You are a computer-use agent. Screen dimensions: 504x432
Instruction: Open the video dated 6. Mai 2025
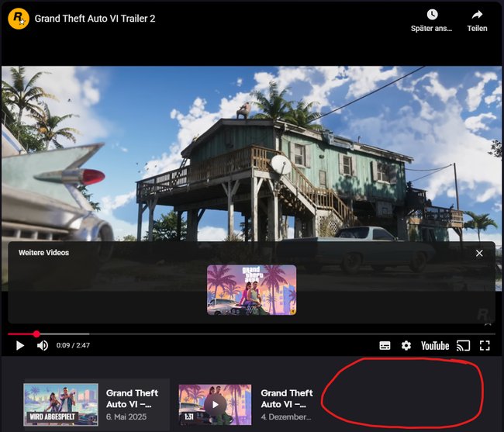click(133, 405)
